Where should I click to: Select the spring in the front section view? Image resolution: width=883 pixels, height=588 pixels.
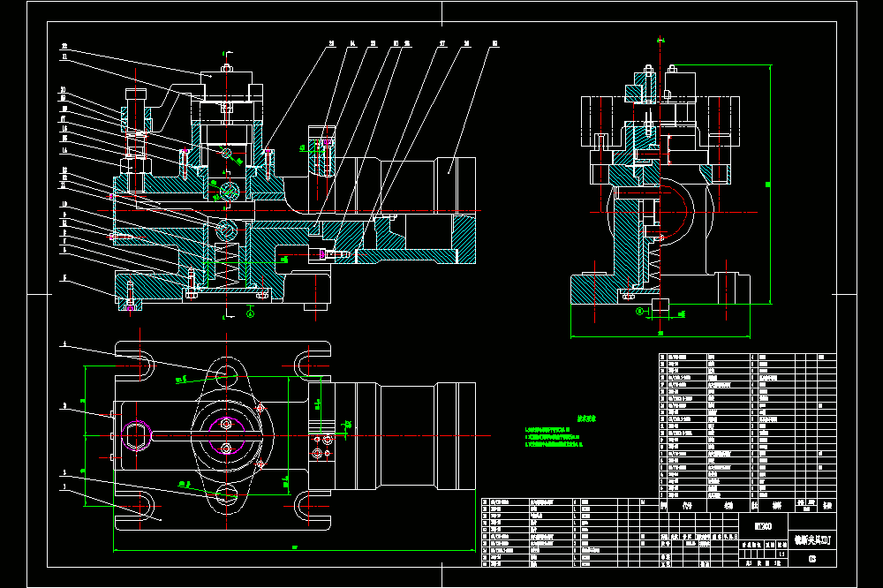226,264
